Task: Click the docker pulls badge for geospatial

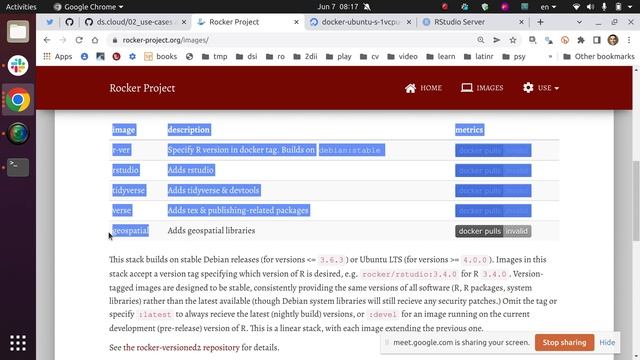Action: [493, 231]
